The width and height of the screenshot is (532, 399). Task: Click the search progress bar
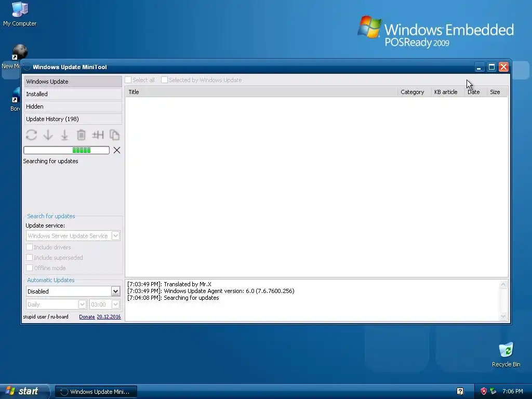[66, 150]
